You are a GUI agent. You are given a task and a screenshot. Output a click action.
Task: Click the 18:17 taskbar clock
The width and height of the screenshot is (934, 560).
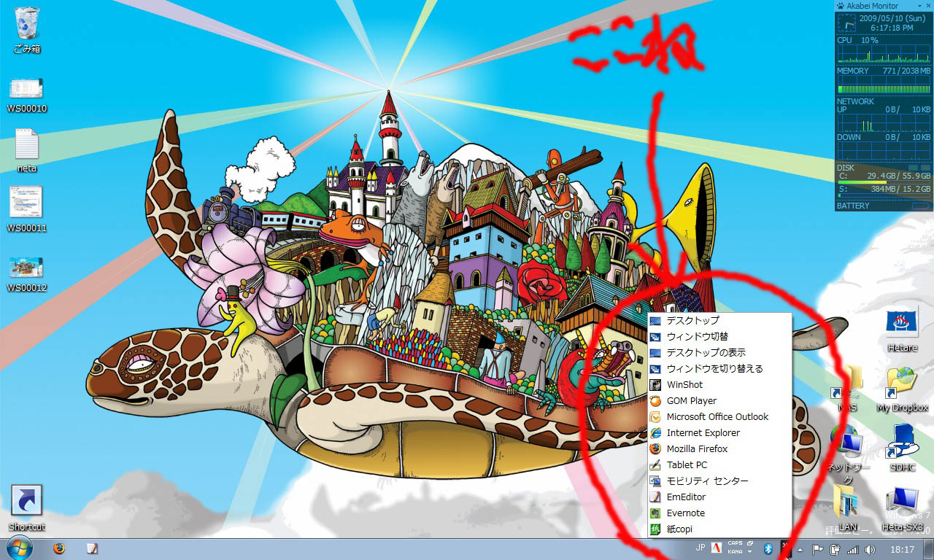click(903, 549)
